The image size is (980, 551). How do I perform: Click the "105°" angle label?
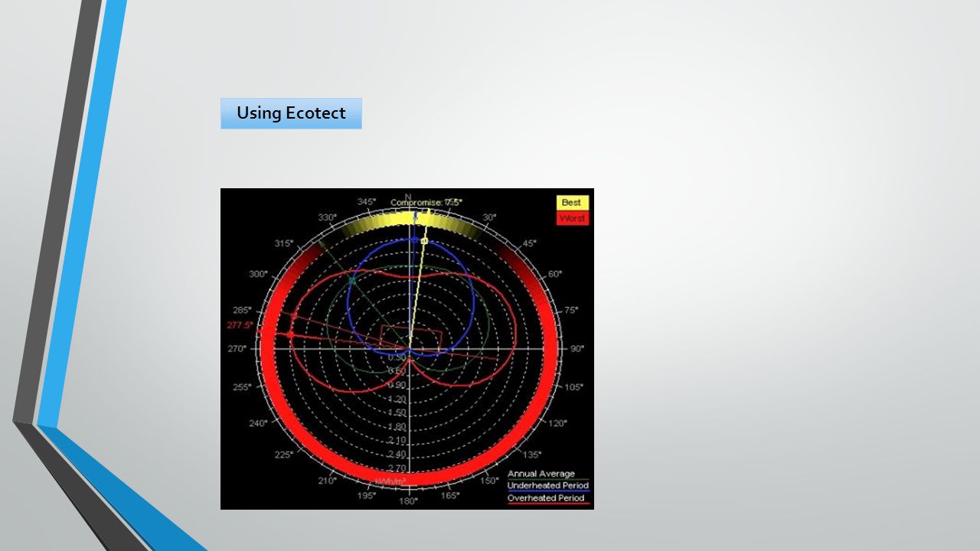(573, 387)
